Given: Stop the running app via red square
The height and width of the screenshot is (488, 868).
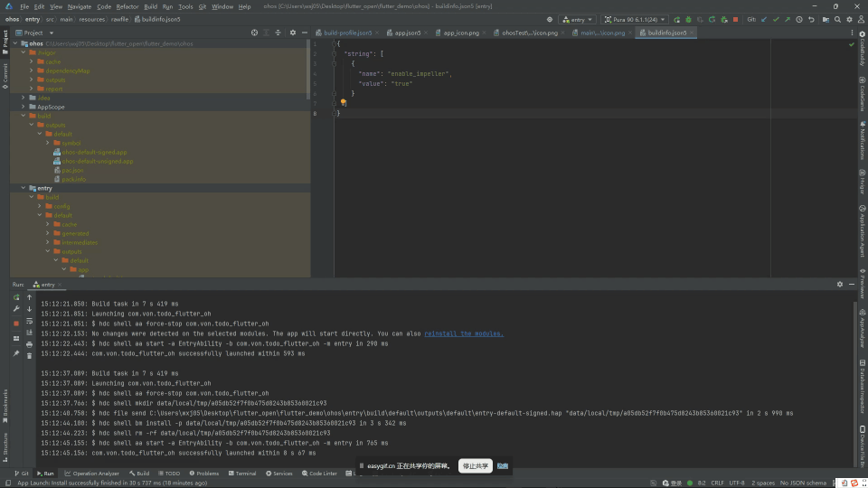Looking at the screenshot, I should [736, 19].
